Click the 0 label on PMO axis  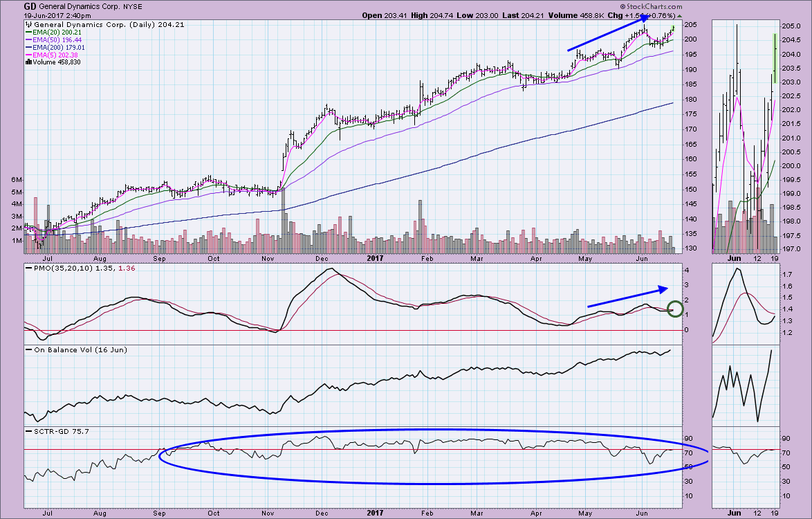688,330
